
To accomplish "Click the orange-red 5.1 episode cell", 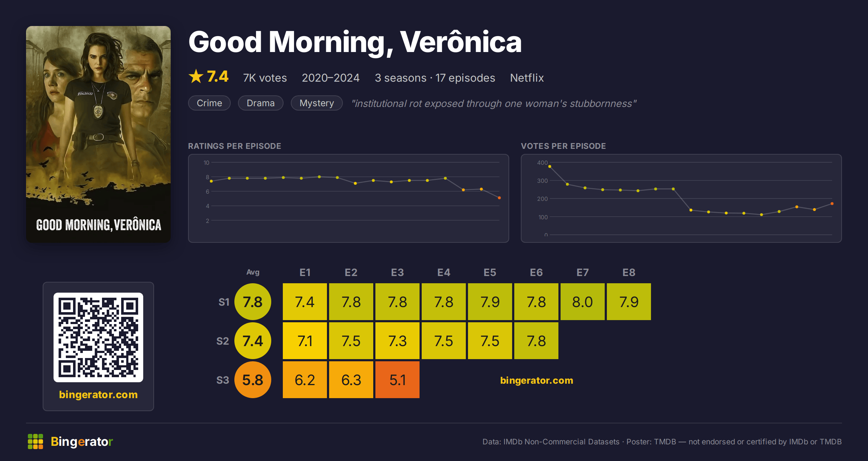I will [397, 380].
